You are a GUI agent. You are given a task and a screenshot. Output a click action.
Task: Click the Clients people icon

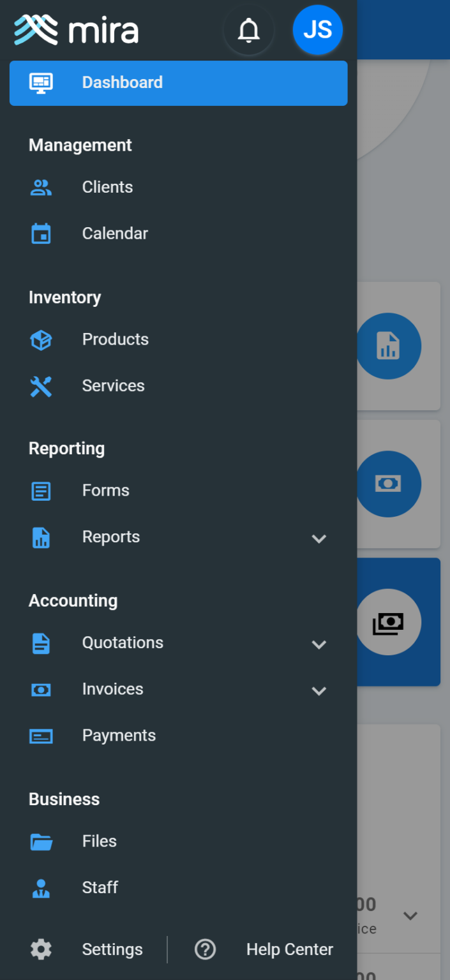coord(41,187)
